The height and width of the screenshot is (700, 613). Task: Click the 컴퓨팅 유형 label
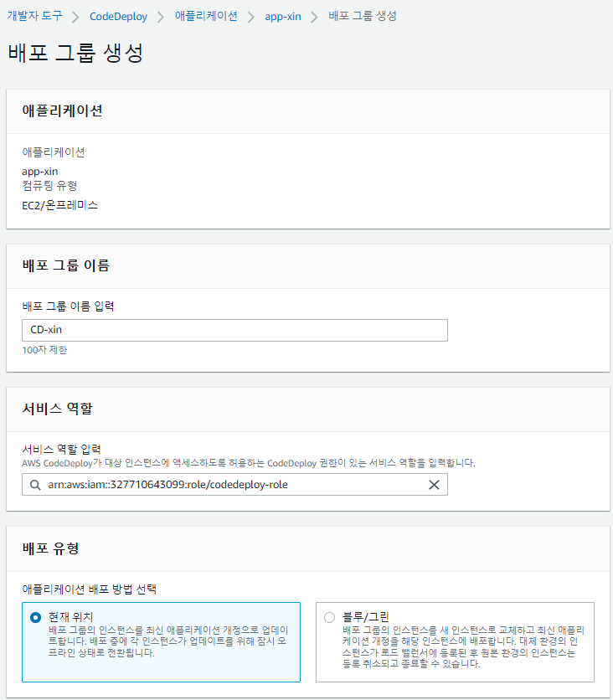(x=49, y=186)
